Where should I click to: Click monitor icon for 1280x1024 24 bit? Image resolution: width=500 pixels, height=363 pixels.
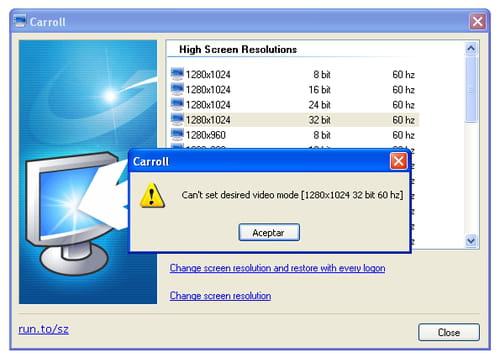(177, 104)
